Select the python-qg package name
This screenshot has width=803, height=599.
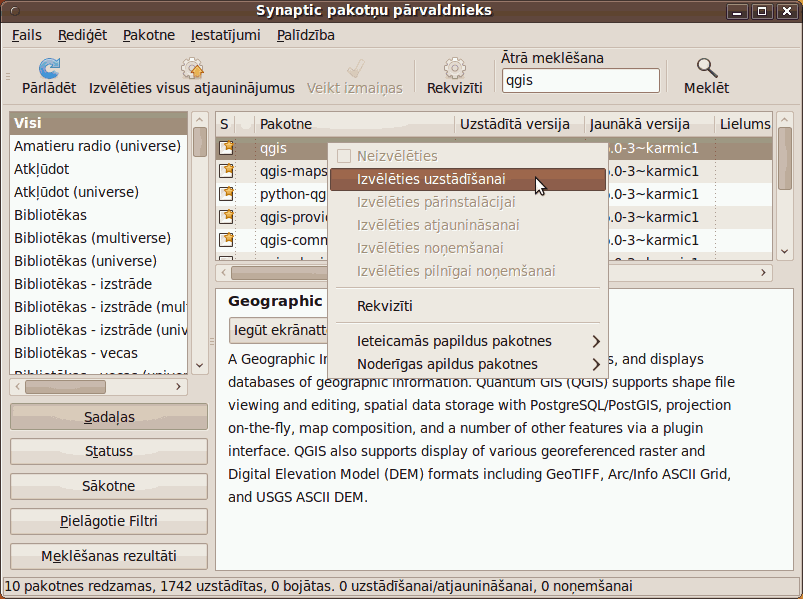(x=293, y=195)
